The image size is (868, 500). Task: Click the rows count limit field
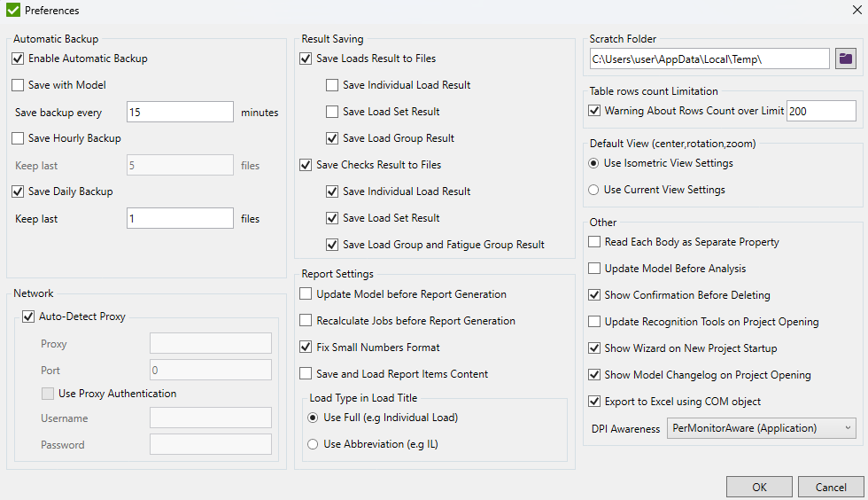click(x=821, y=111)
